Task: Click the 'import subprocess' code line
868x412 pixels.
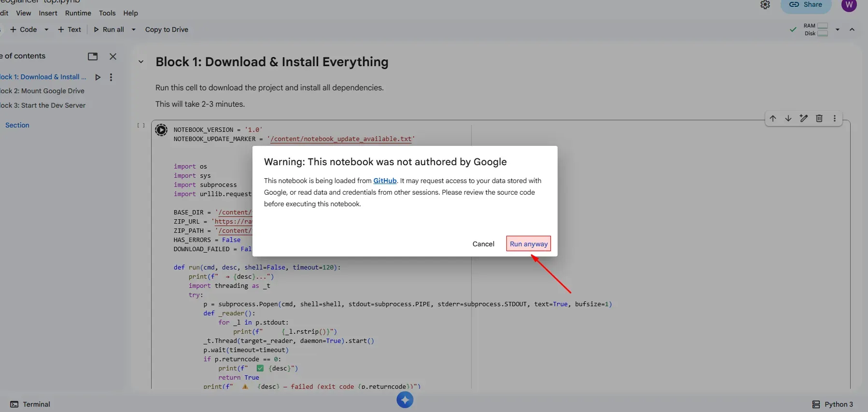Action: [205, 185]
